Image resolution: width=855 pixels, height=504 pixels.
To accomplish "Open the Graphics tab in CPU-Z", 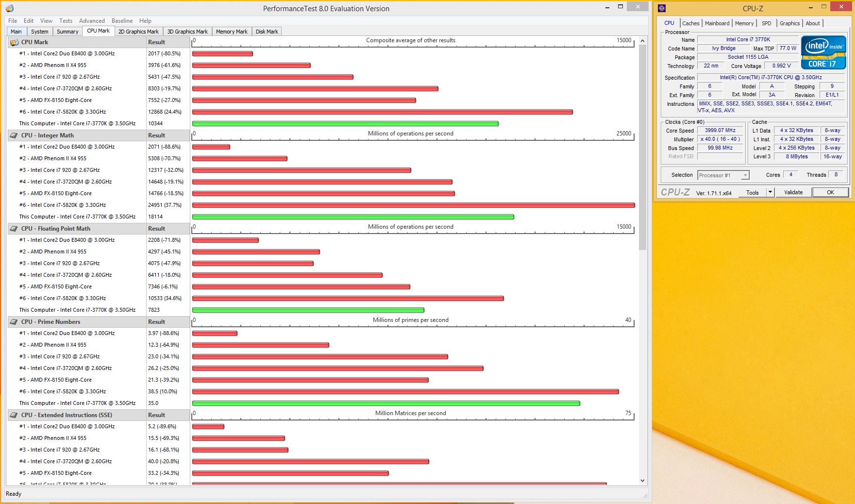I will click(x=789, y=23).
